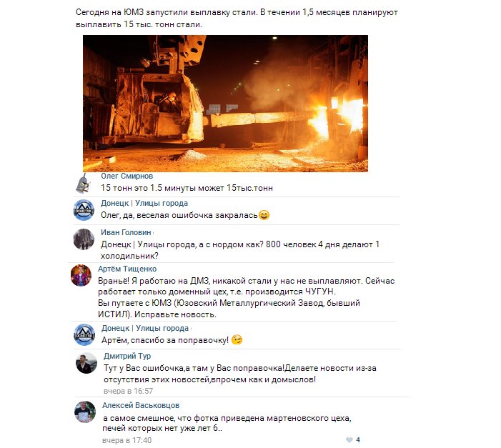Open Дмитрий Тур's profile avatar
Viewport: 501px width, 448px height.
86,363
